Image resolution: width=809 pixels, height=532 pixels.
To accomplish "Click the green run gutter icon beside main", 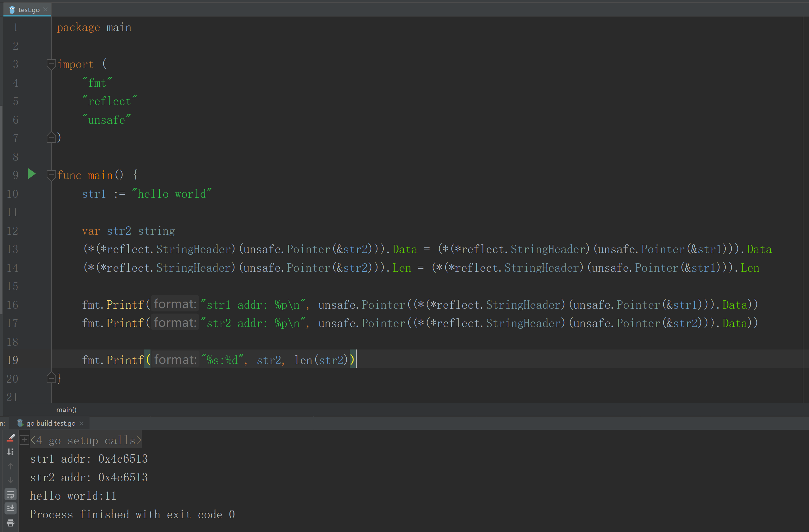I will point(31,174).
